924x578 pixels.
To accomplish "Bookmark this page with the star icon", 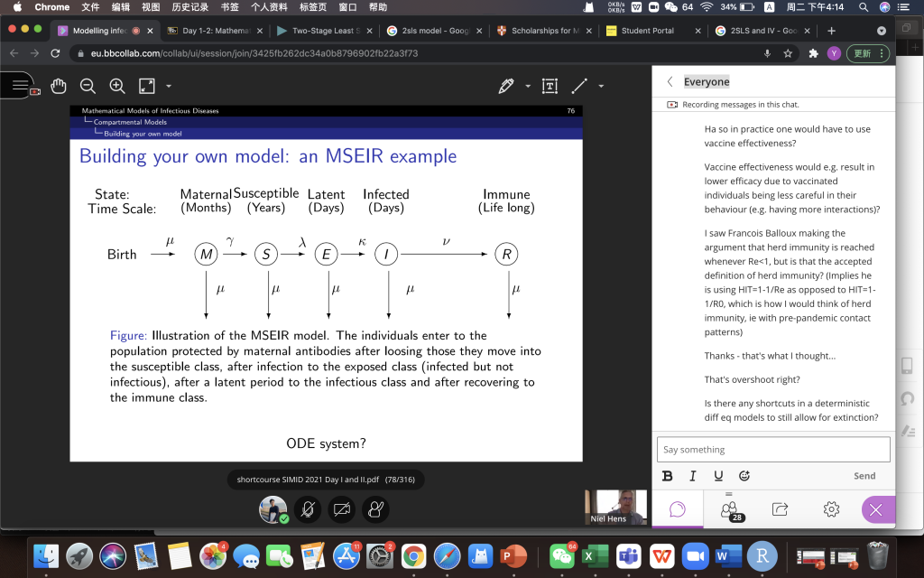I will (788, 53).
